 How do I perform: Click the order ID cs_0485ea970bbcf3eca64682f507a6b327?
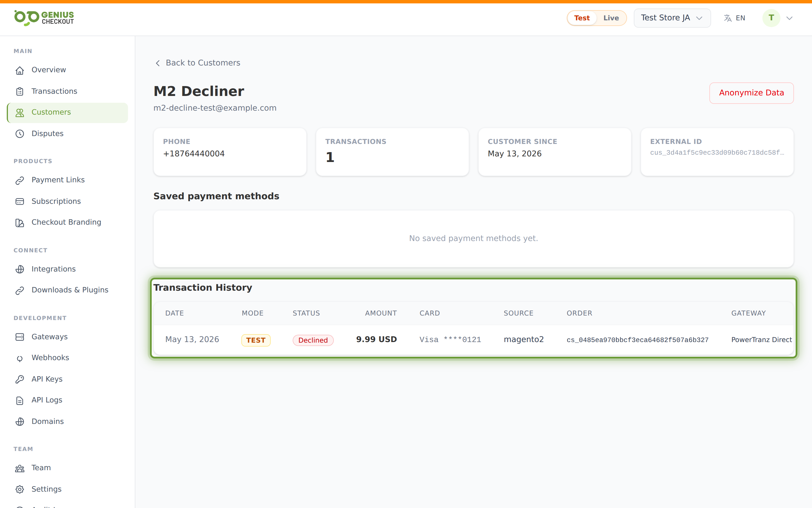pos(637,340)
